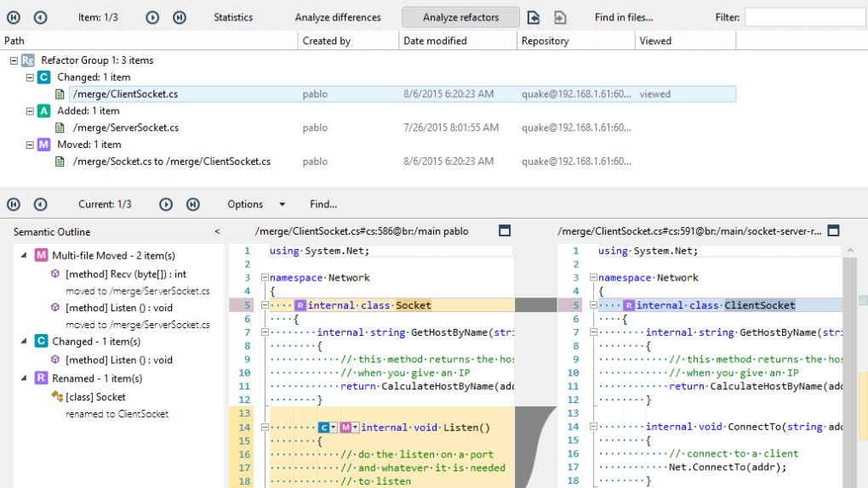868x488 pixels.
Task: Open Find in files search
Action: pos(623,17)
